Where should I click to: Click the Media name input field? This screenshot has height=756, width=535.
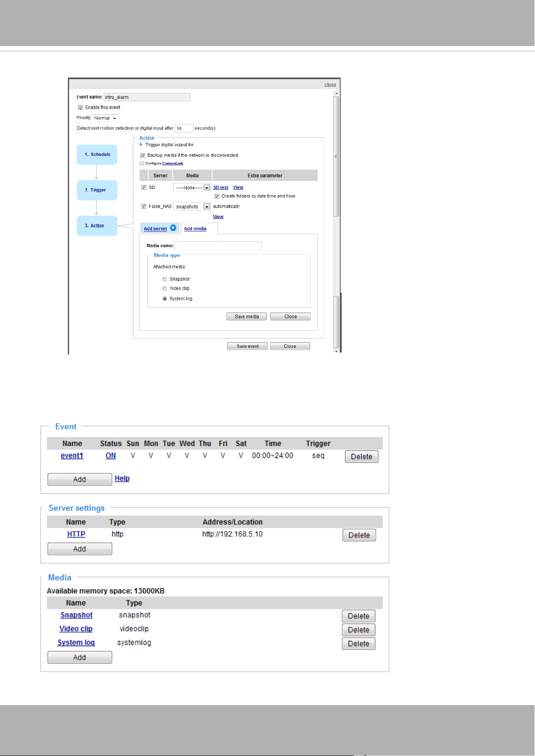click(x=218, y=246)
